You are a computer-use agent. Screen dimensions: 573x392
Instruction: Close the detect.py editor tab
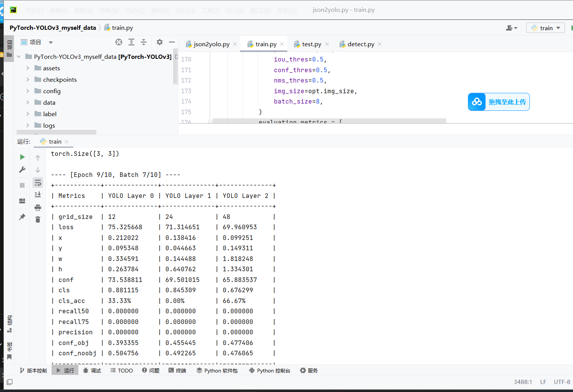[x=380, y=44]
